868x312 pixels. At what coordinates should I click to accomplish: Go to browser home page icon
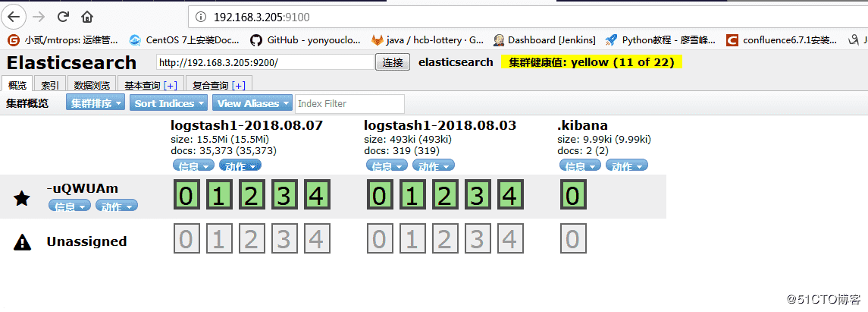point(87,17)
